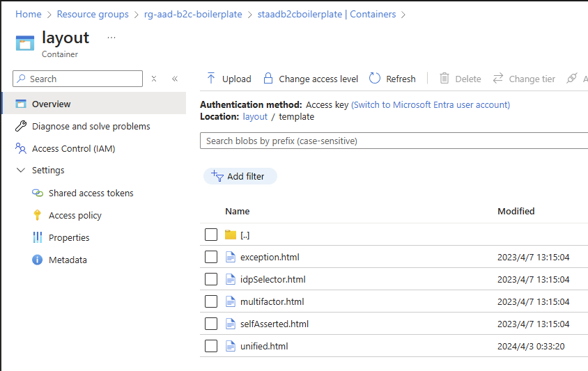Collapse the sidebar with double chevron

(175, 79)
